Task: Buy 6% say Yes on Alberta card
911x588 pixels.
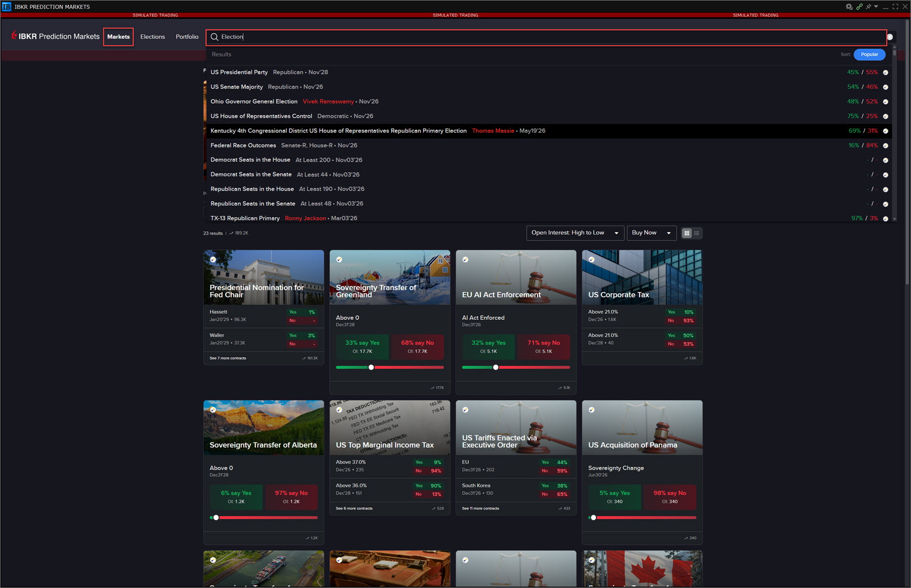Action: click(236, 497)
